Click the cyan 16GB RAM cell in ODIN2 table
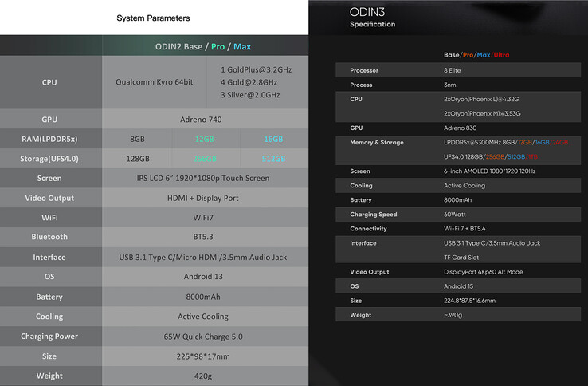Screen dimensions: 588x386 273,139
